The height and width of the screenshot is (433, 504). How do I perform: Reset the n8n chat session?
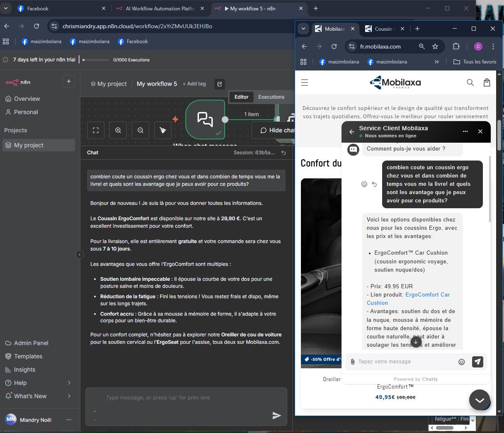tap(283, 153)
